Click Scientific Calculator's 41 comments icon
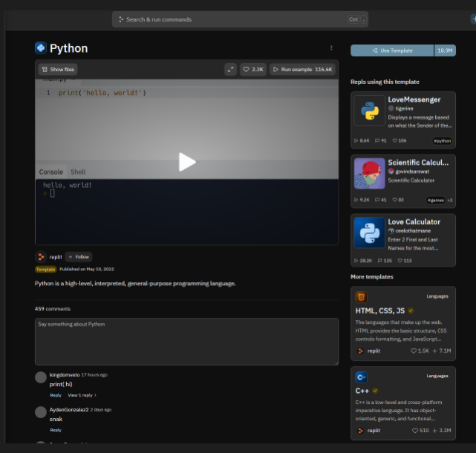 377,200
